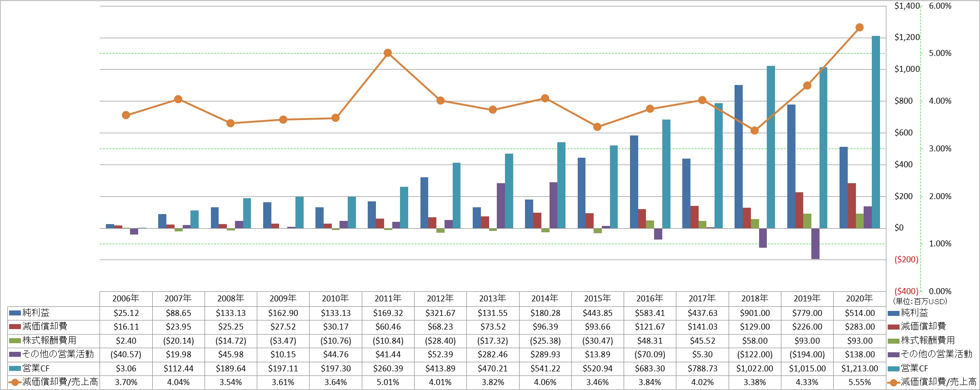Click the $60.46 減価償却費 cell

[x=388, y=327]
